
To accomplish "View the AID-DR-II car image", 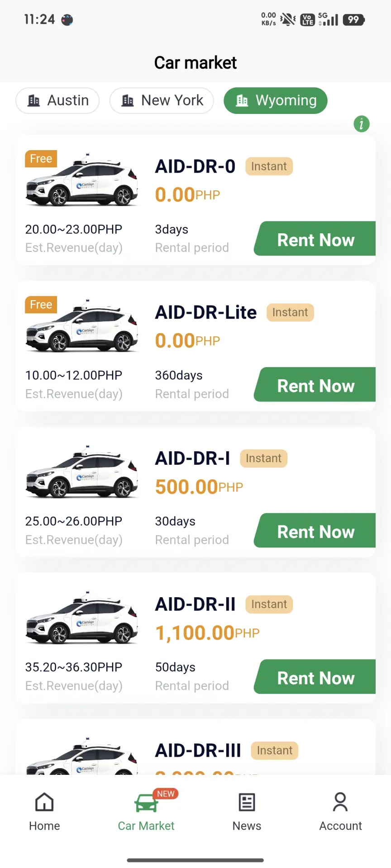I will [x=82, y=618].
